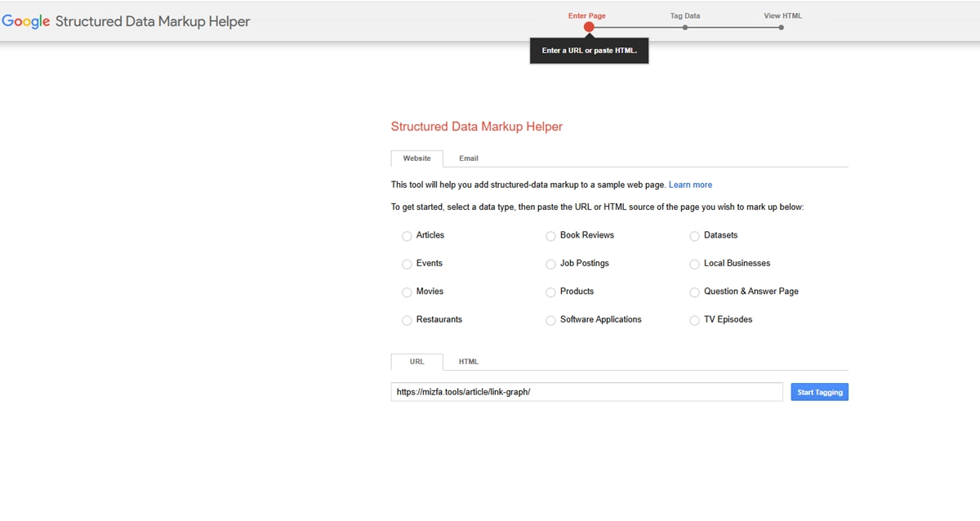Screen dimensions: 980x521
Task: Click the URL text field
Action: [x=587, y=392]
